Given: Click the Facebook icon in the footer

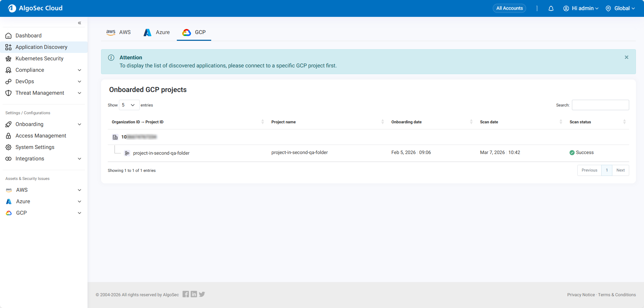Looking at the screenshot, I should coord(186,294).
